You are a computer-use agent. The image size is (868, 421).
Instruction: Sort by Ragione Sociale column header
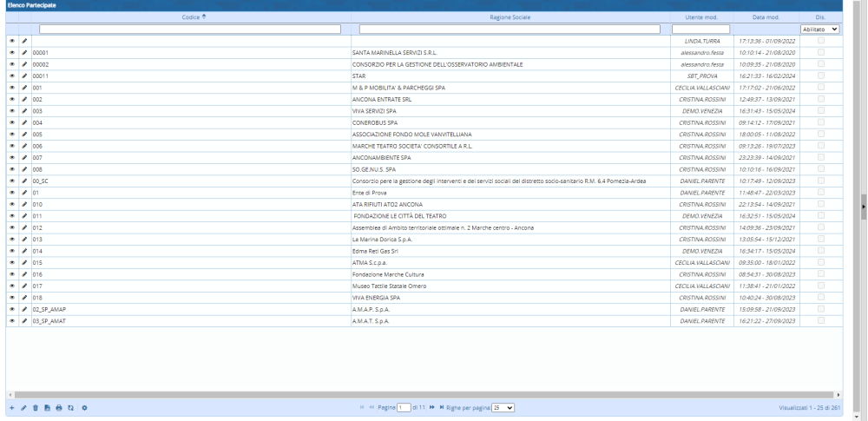[x=510, y=17]
